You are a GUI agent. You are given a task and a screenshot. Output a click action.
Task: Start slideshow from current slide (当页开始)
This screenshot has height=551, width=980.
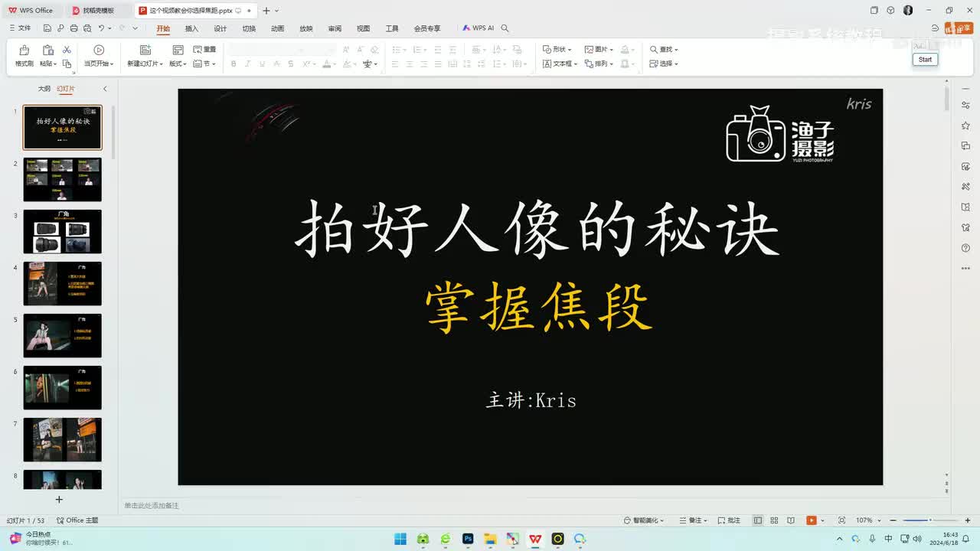click(x=99, y=57)
